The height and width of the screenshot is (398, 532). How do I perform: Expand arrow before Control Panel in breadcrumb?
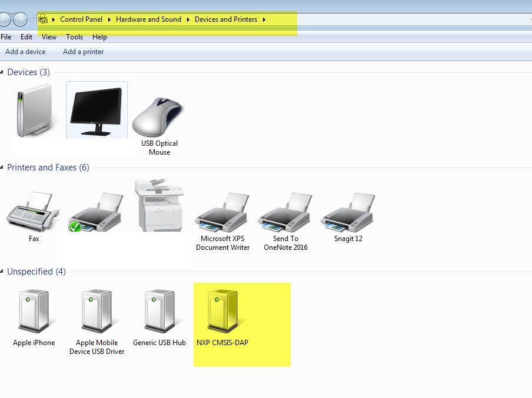coord(54,19)
